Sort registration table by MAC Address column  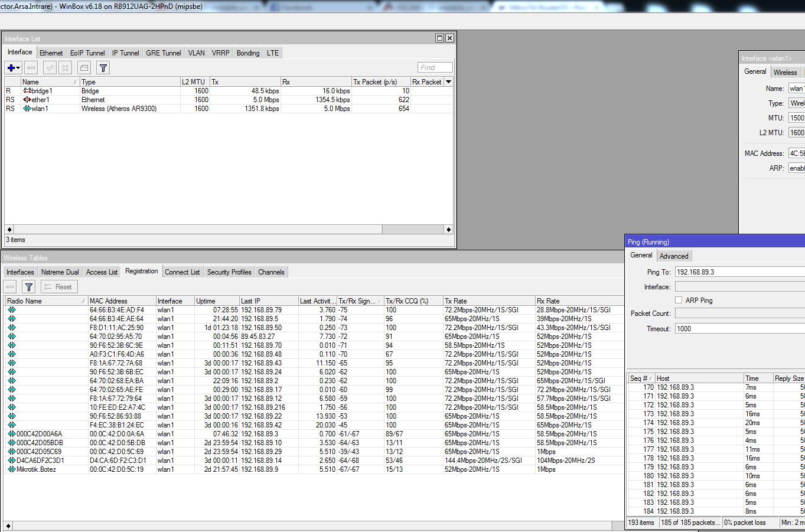click(x=122, y=301)
